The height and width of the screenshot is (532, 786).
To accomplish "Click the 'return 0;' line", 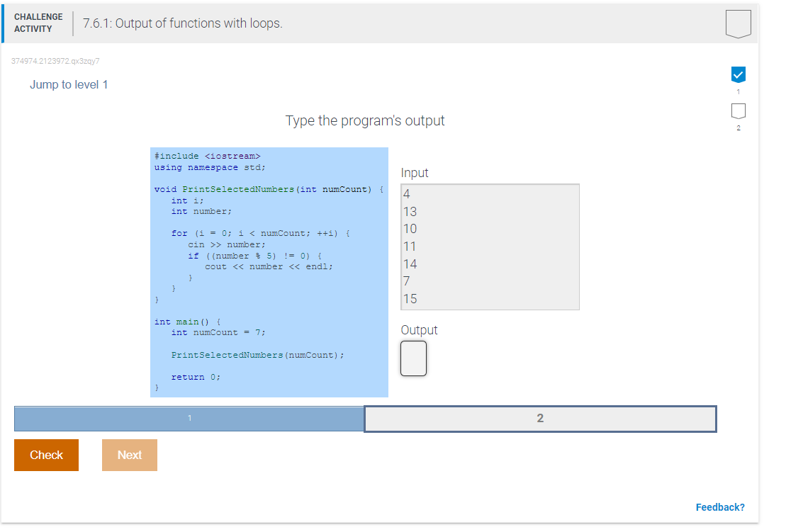I will [196, 377].
